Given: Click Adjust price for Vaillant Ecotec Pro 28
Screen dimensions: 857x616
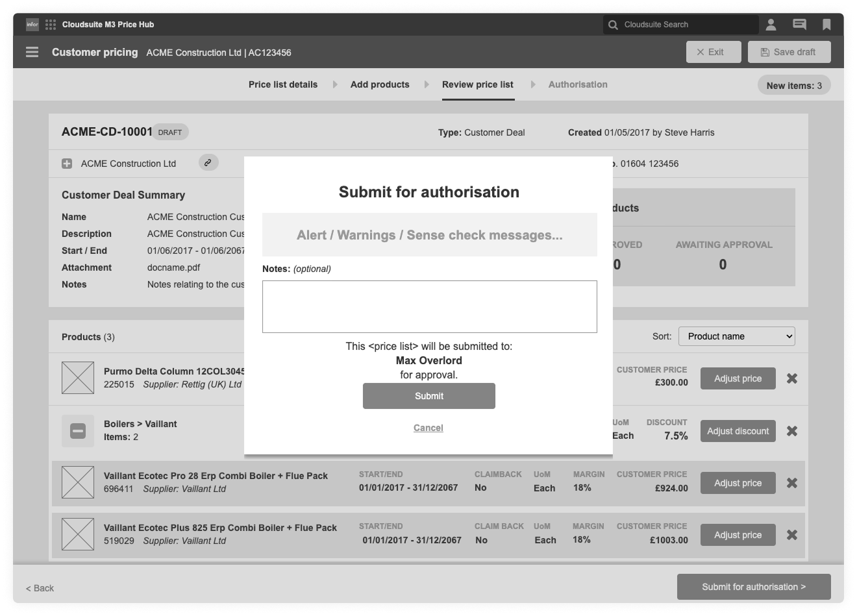Looking at the screenshot, I should click(738, 483).
